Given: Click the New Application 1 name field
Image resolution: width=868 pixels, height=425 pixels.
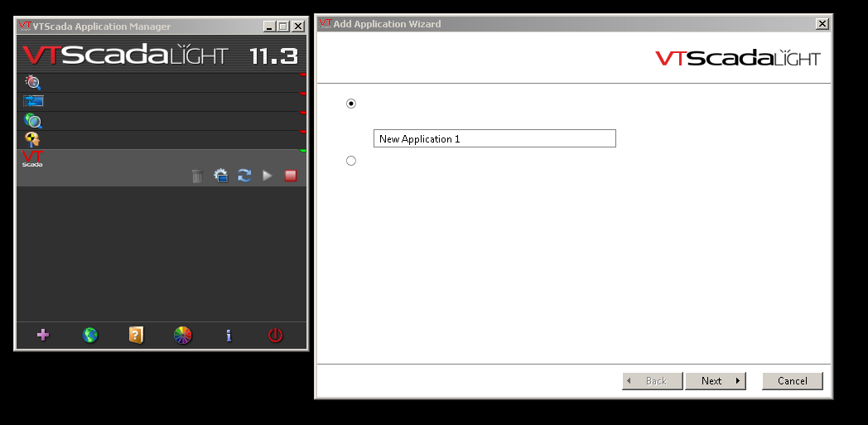Looking at the screenshot, I should click(x=494, y=139).
